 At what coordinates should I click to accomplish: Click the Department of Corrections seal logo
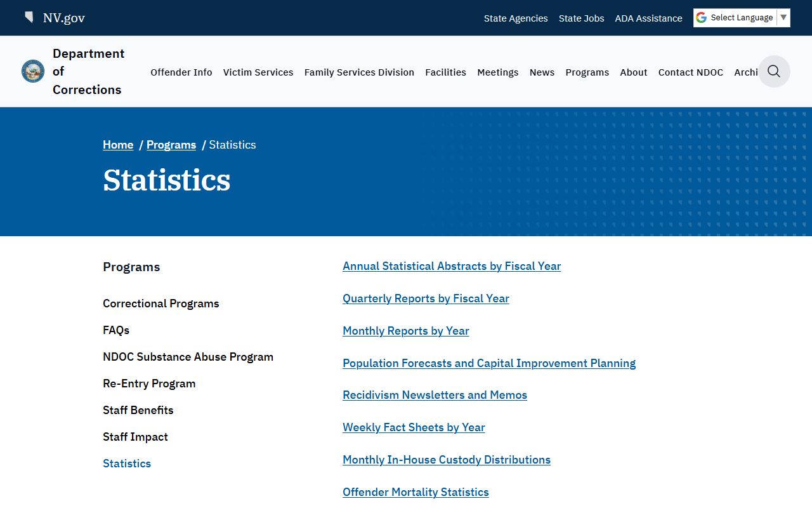(x=33, y=71)
